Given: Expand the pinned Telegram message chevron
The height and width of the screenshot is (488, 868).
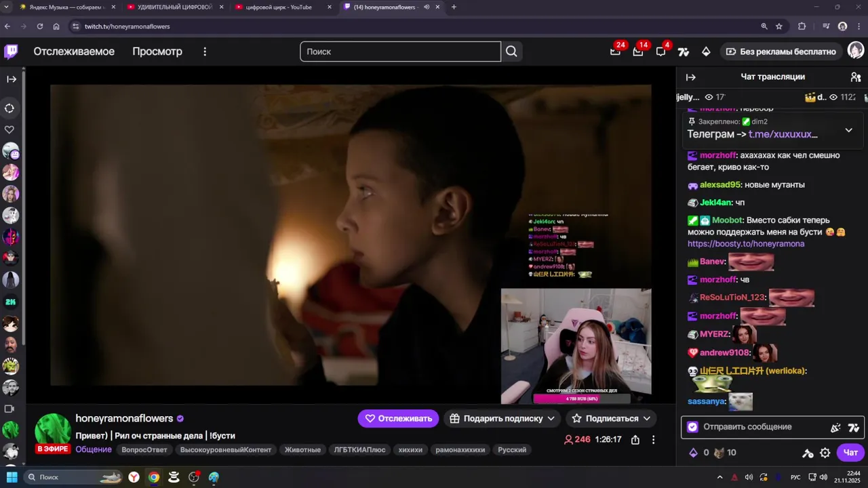Looking at the screenshot, I should point(848,130).
